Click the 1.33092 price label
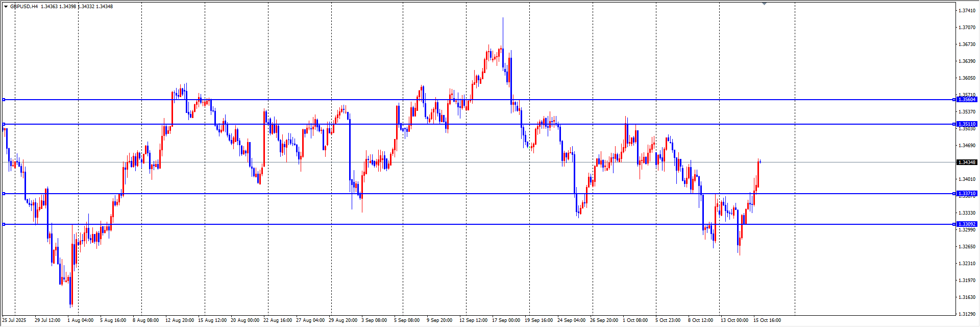980x327 pixels. tap(967, 224)
